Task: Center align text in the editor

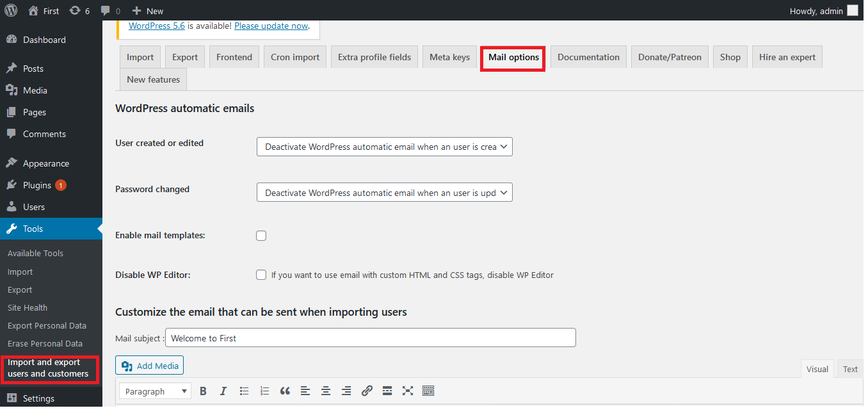Action: tap(326, 391)
